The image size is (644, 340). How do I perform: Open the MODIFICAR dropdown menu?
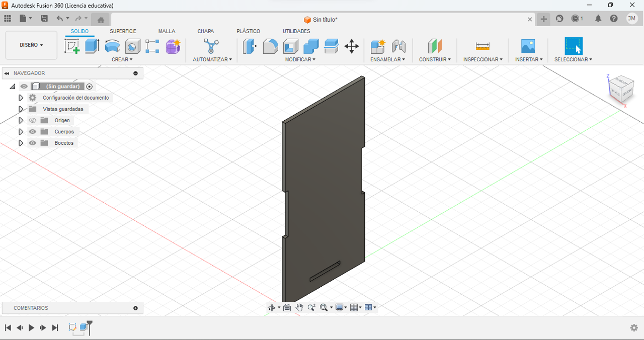pos(300,59)
